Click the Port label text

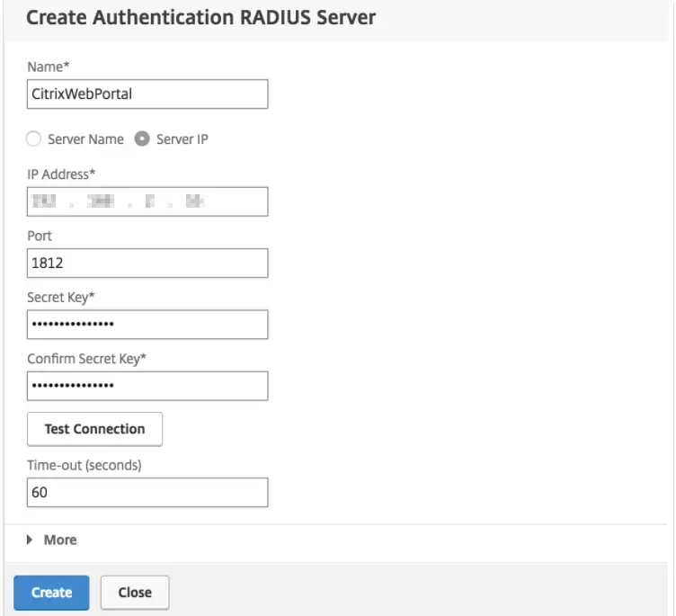coord(40,236)
